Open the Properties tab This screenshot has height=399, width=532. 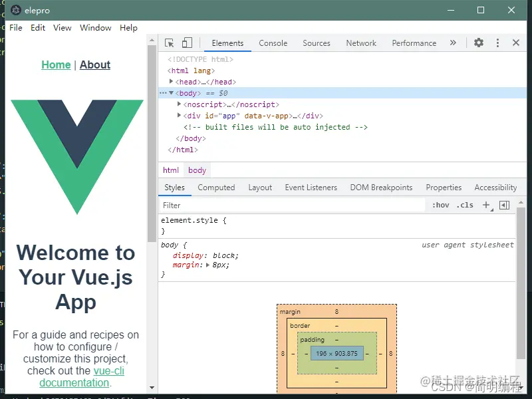pos(444,188)
